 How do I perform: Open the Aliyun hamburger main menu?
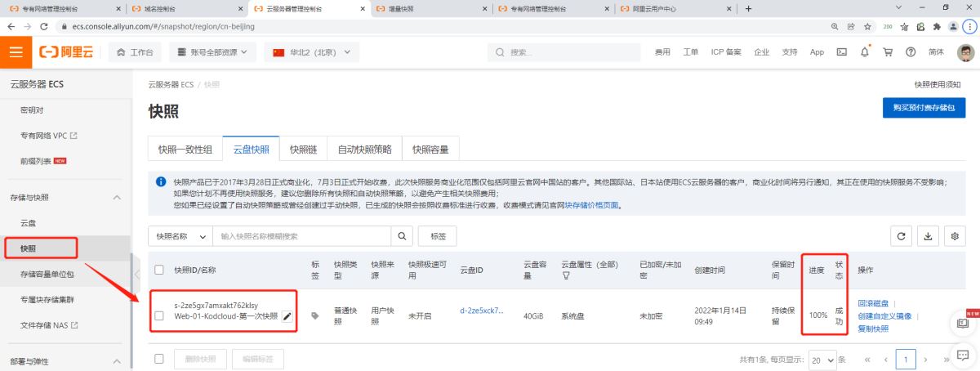(x=16, y=52)
